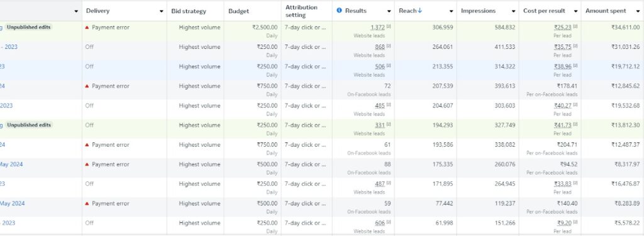Open the 606 Website leads result link
The width and height of the screenshot is (644, 236).
[x=380, y=223]
